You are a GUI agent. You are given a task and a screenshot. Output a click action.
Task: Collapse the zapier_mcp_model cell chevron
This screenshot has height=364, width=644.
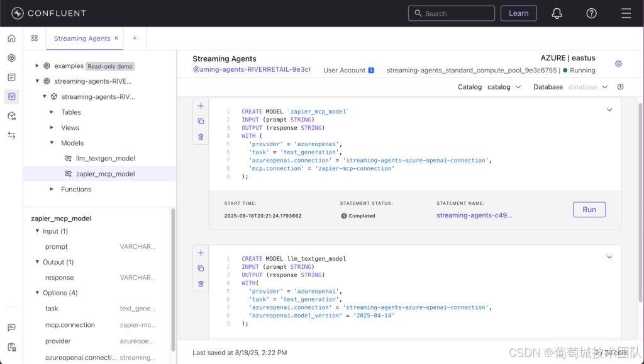pyautogui.click(x=609, y=110)
